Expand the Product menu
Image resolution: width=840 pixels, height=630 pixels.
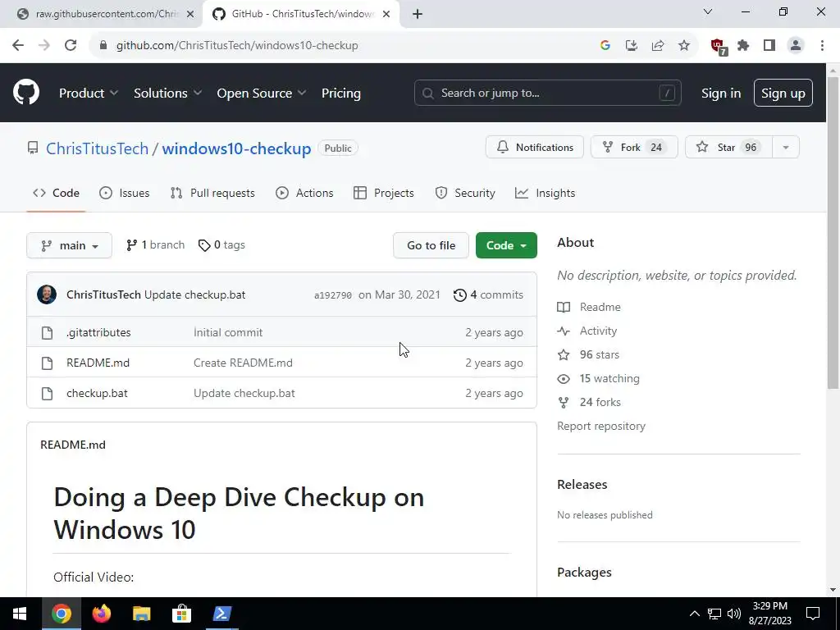tap(89, 93)
